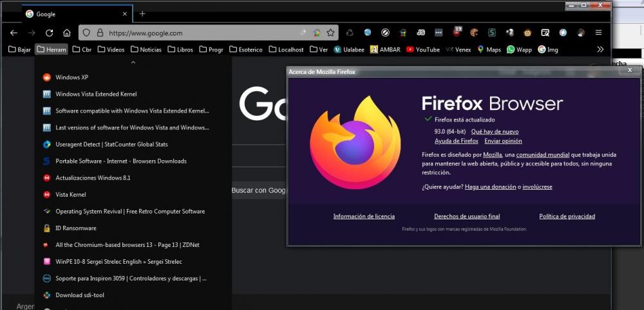The height and width of the screenshot is (310, 644).
Task: Open a new tab with plus button
Action: pyautogui.click(x=142, y=14)
